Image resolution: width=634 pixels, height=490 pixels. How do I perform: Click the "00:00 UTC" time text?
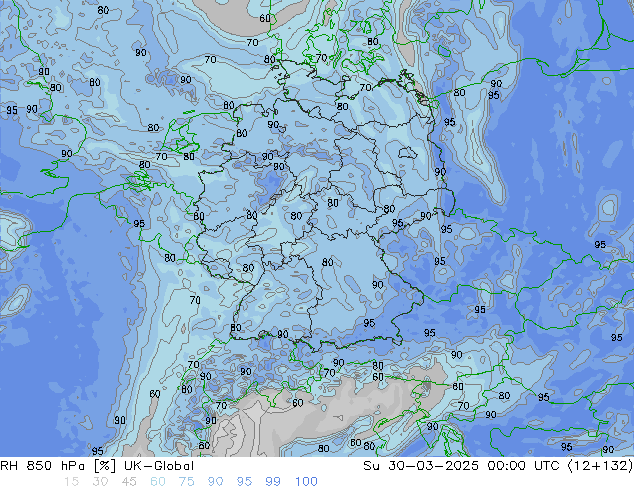point(523,466)
